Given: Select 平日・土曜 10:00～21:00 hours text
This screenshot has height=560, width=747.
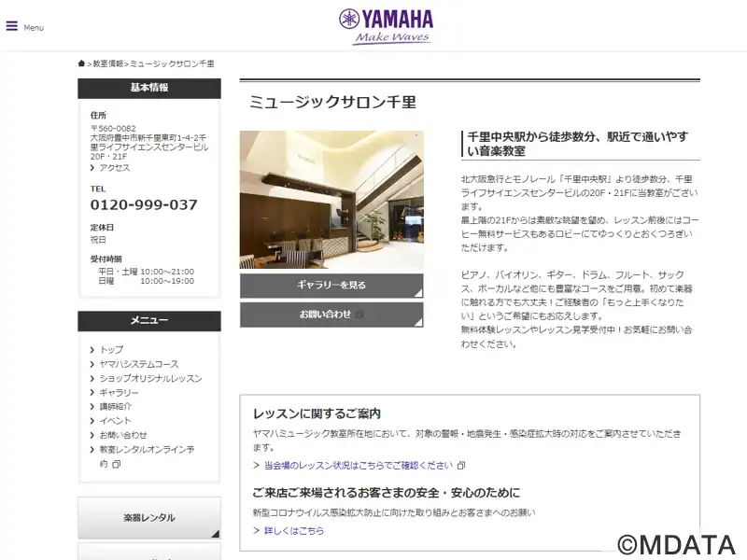Looking at the screenshot, I should pos(147,272).
